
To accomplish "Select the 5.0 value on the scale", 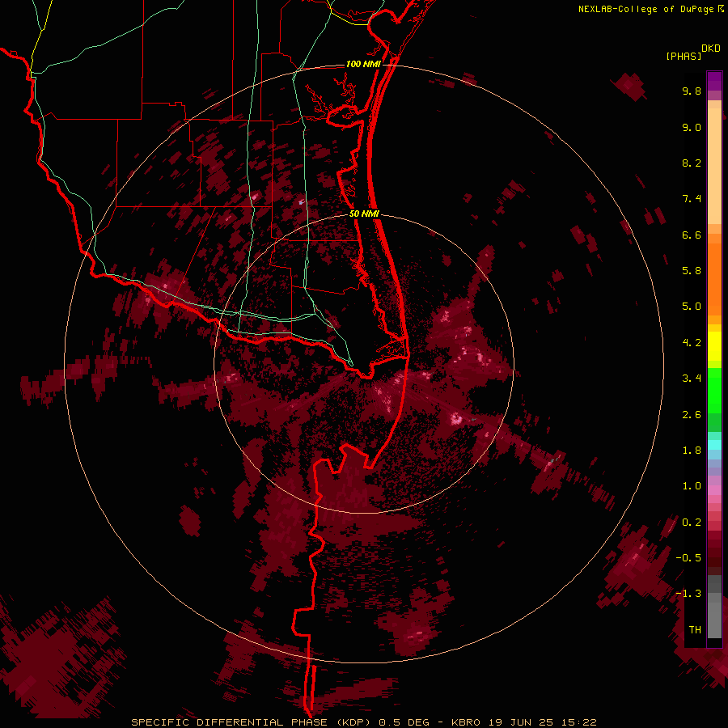I will [x=692, y=307].
